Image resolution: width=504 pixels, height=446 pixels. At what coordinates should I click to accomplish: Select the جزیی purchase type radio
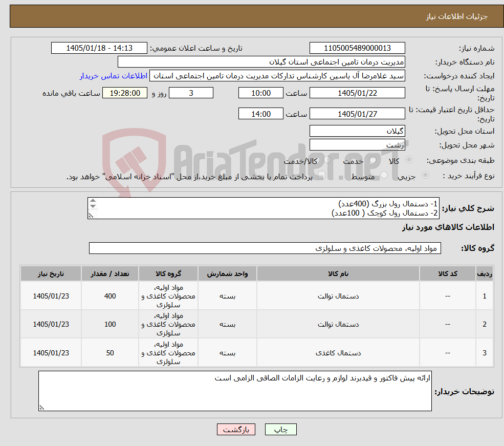click(x=425, y=175)
